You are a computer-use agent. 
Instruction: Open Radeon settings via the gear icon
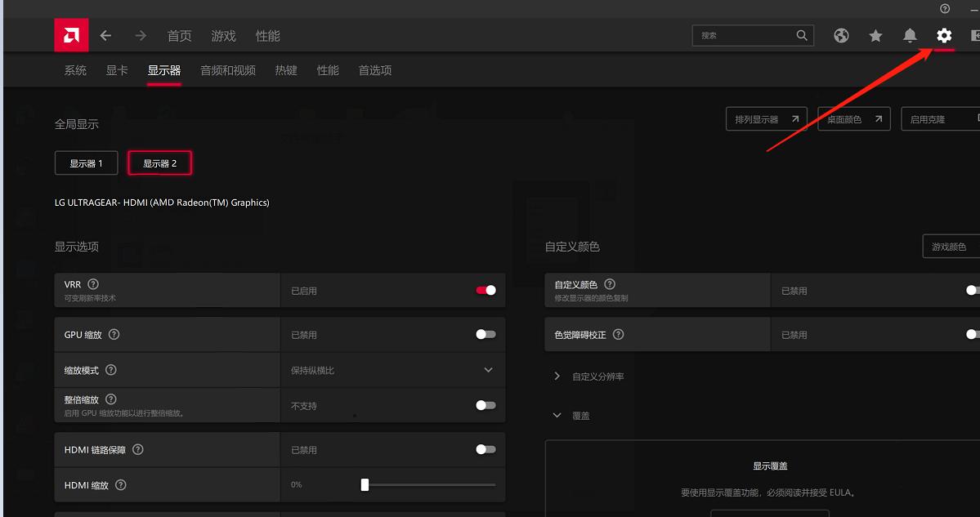(943, 35)
